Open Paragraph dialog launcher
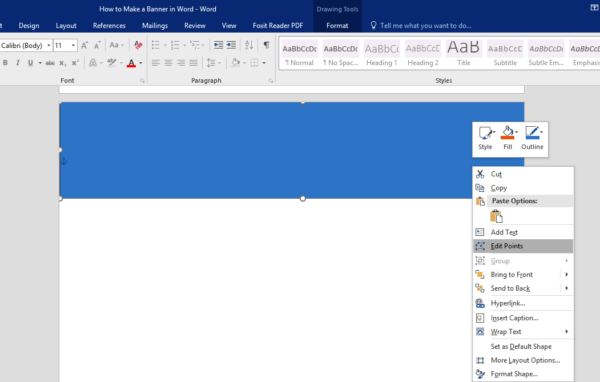The image size is (600, 382). coord(271,81)
